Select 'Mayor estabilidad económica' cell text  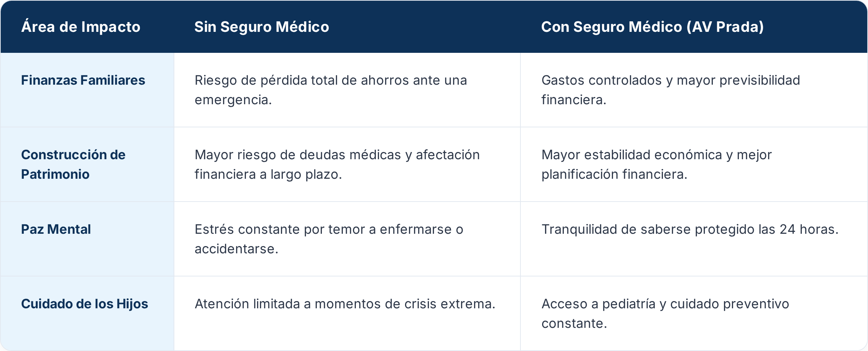656,164
